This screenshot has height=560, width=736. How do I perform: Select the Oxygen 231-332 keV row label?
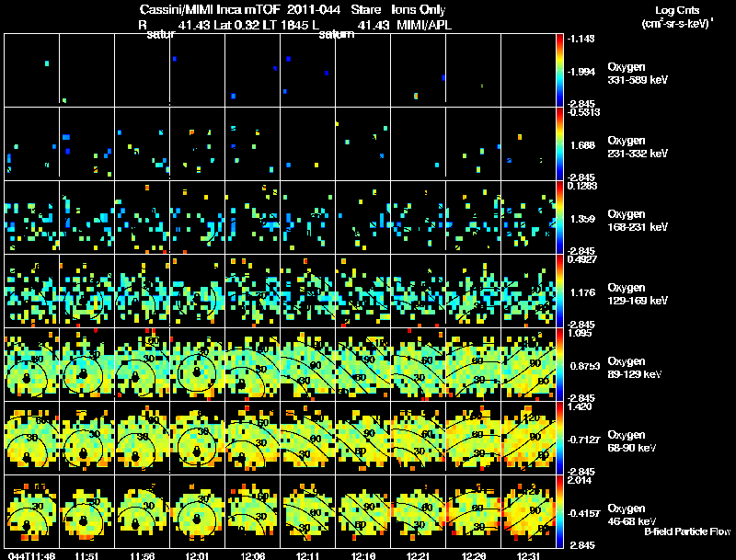(x=638, y=147)
